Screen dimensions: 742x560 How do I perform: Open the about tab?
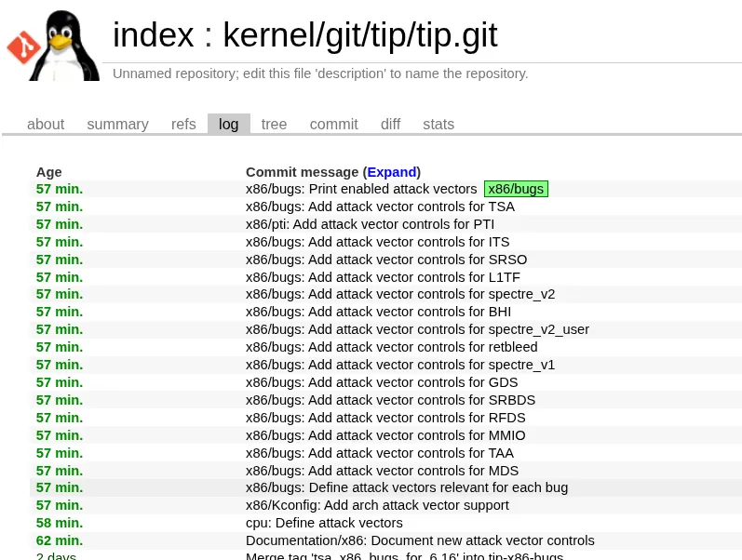click(46, 125)
